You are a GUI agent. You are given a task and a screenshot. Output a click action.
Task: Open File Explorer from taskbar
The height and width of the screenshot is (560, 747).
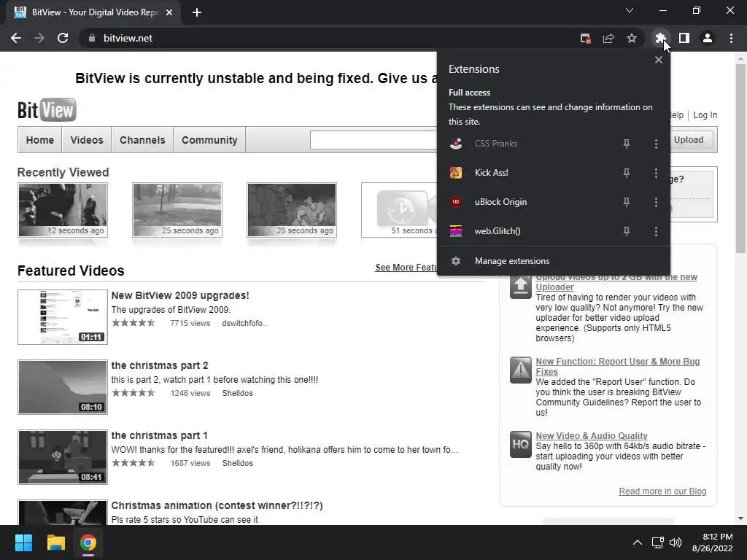pyautogui.click(x=55, y=542)
